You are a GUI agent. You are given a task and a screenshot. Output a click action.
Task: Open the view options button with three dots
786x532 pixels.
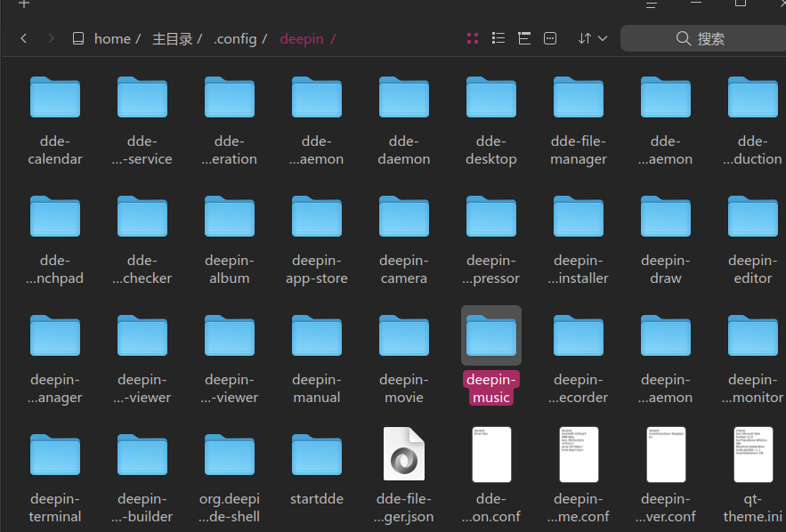coord(550,38)
